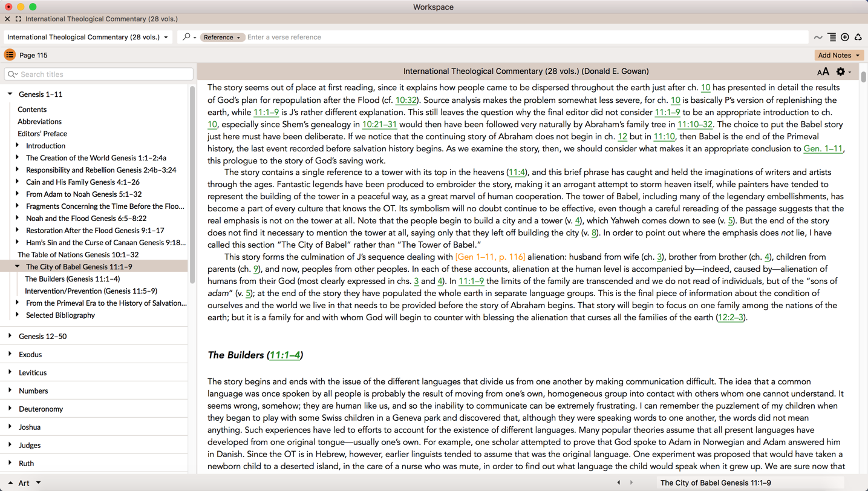Follow the 11:1–4 link in The Builders heading

click(285, 355)
